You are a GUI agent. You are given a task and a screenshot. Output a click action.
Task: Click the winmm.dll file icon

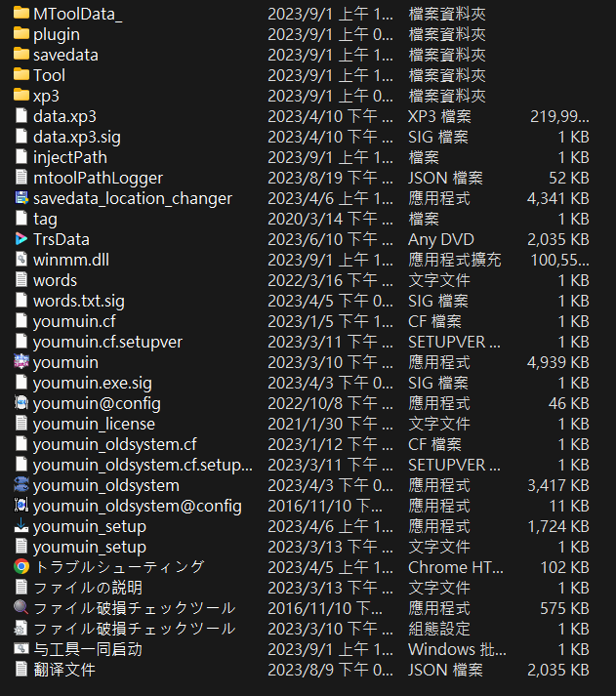pyautogui.click(x=21, y=260)
